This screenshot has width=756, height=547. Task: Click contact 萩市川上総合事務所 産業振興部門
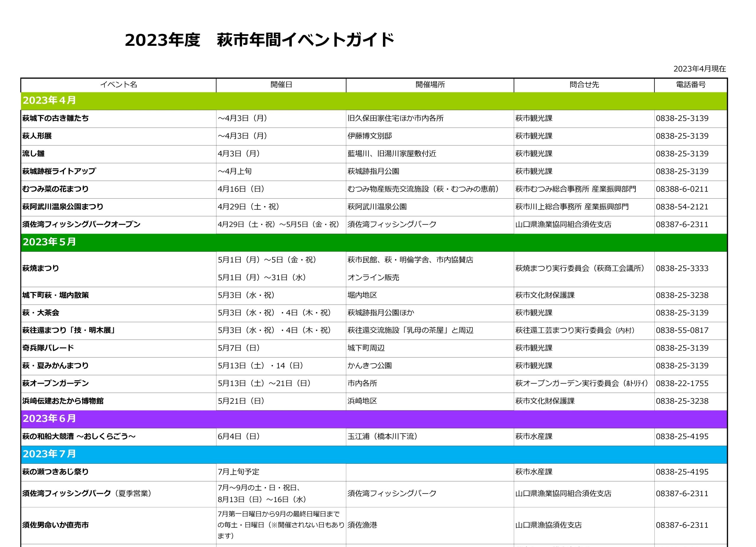572,207
